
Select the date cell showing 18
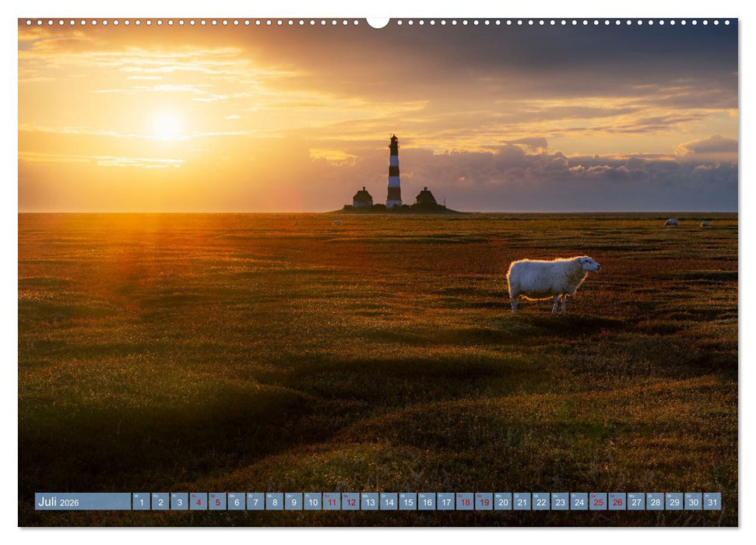(x=466, y=503)
